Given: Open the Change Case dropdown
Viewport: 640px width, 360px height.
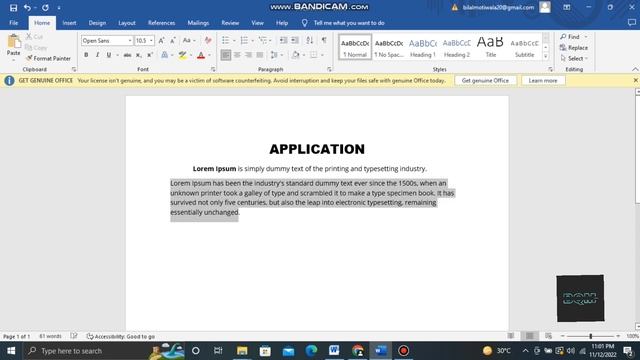Looking at the screenshot, I should tap(189, 40).
